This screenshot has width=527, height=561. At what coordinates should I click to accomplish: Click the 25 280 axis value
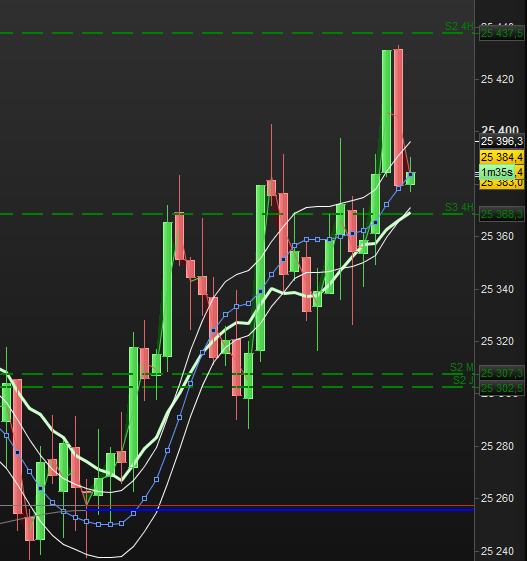pyautogui.click(x=497, y=447)
